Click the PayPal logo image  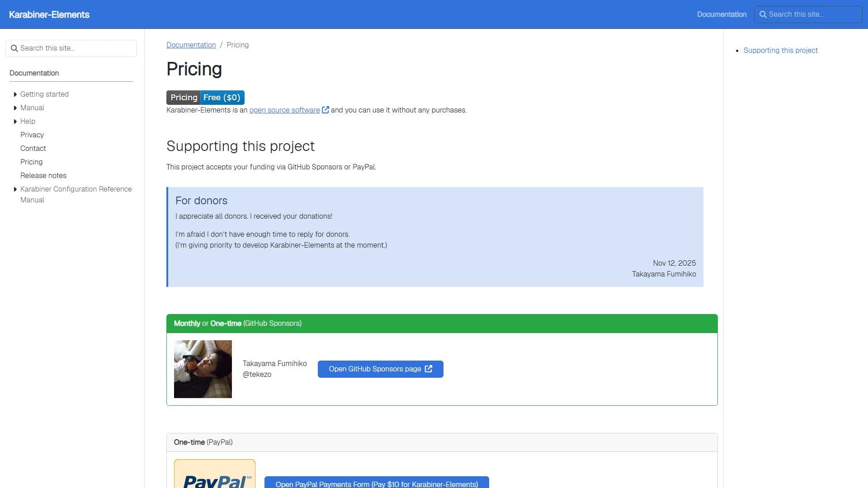pos(215,474)
